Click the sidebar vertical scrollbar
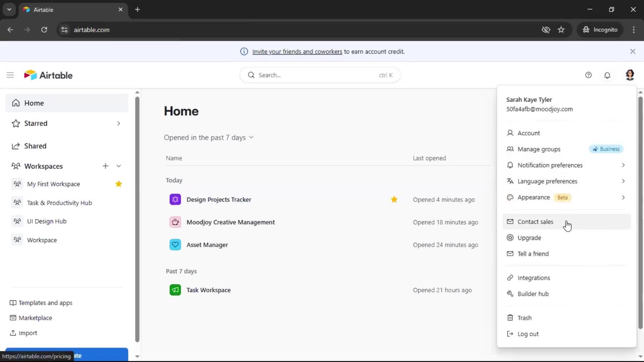 [x=137, y=220]
